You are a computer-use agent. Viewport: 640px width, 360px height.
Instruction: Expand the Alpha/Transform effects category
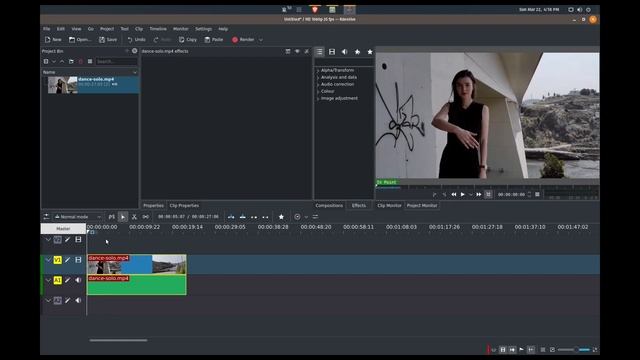[x=318, y=70]
